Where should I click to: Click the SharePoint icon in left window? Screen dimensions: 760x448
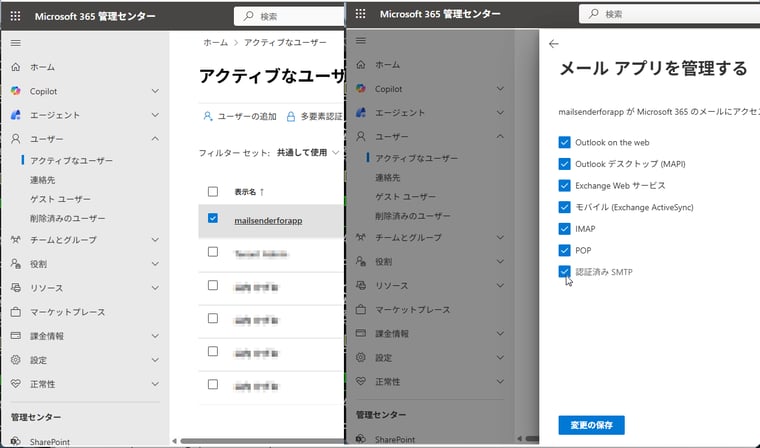point(16,441)
